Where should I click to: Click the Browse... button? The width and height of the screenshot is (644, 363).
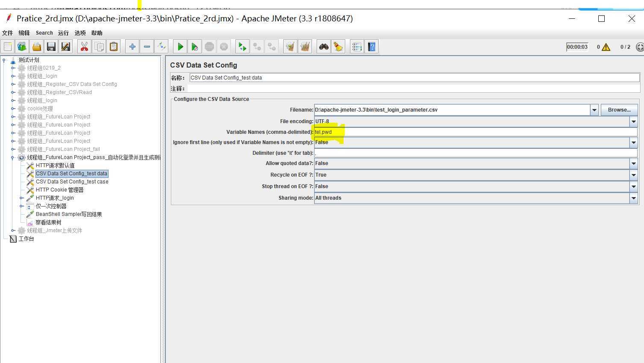click(x=619, y=110)
